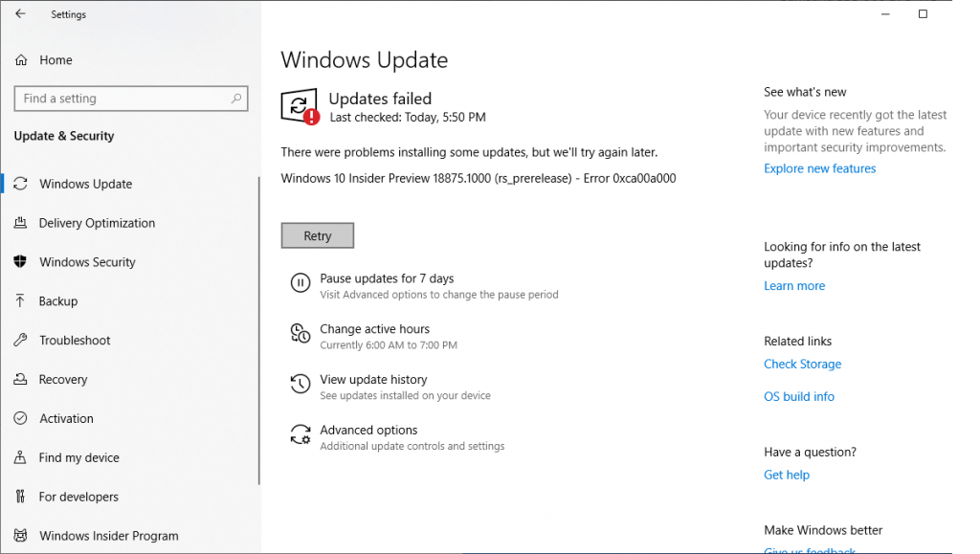The width and height of the screenshot is (980, 554).
Task: Click the Check Storage link
Action: 802,364
